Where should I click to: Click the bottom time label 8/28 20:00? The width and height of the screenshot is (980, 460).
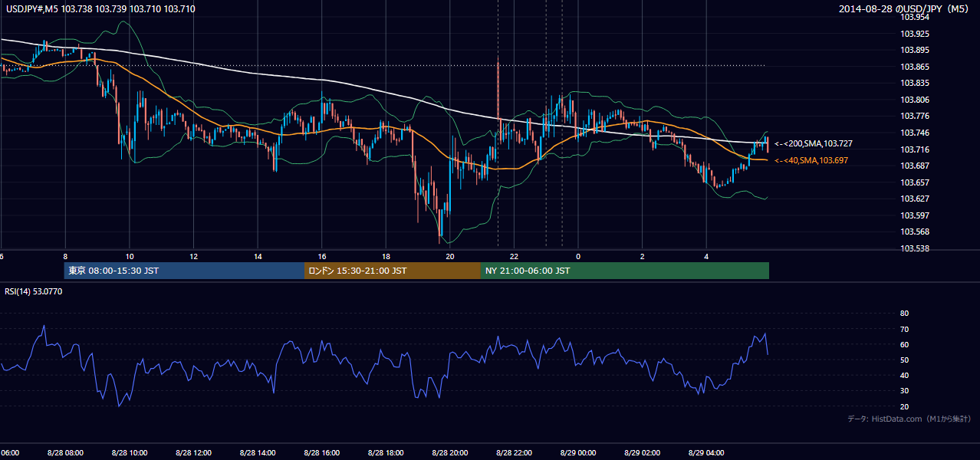[x=449, y=452]
